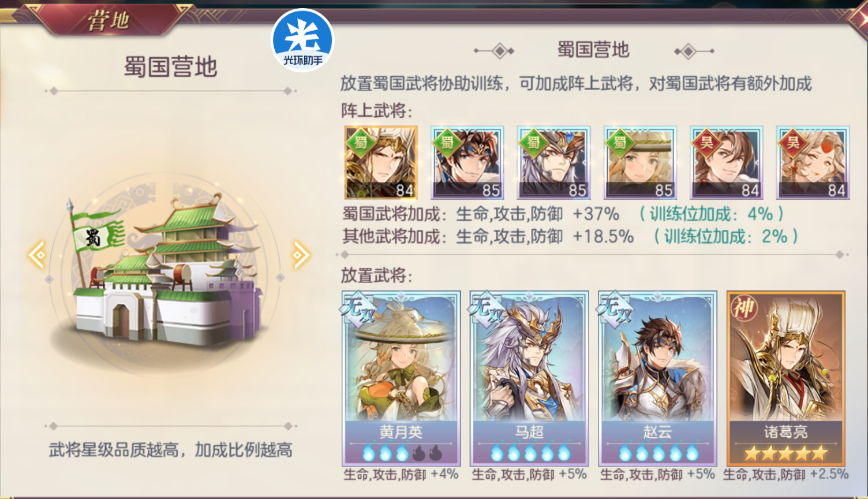Select the first Shu lineup hero level 84
The image size is (868, 499).
[381, 163]
